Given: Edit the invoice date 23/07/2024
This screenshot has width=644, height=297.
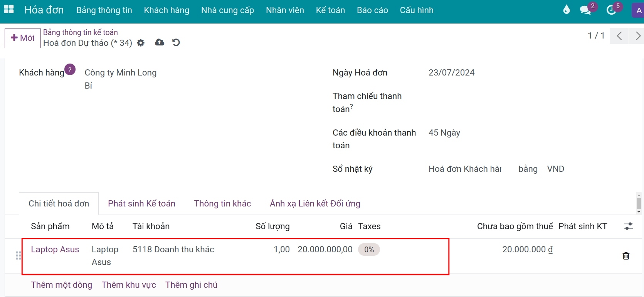Looking at the screenshot, I should tap(451, 73).
